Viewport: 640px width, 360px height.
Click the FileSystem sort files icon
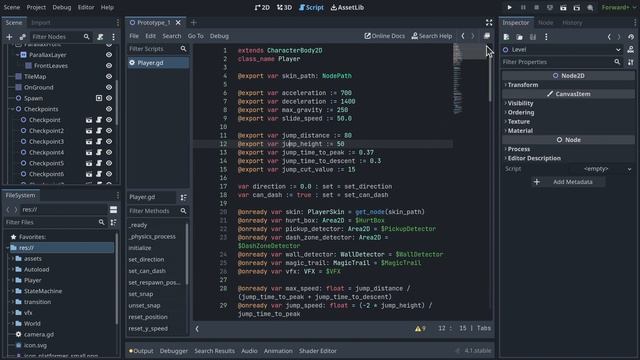(x=113, y=222)
